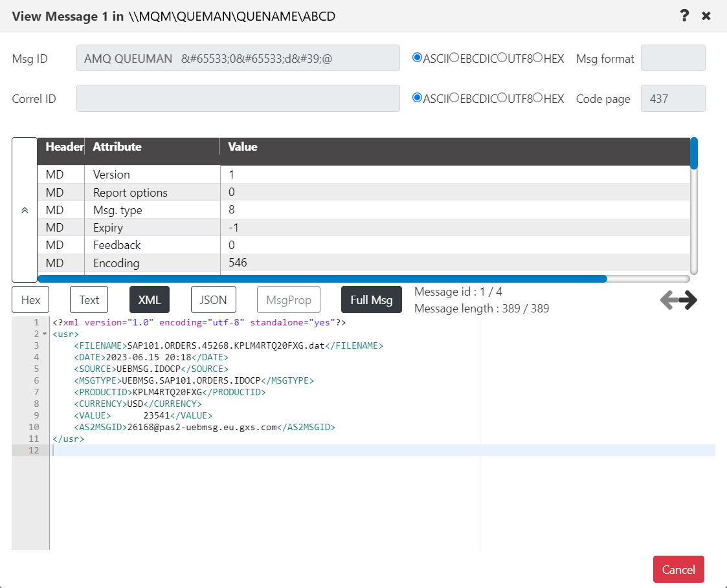The image size is (727, 588).
Task: Select EBCDIC for Msg ID
Action: click(454, 58)
